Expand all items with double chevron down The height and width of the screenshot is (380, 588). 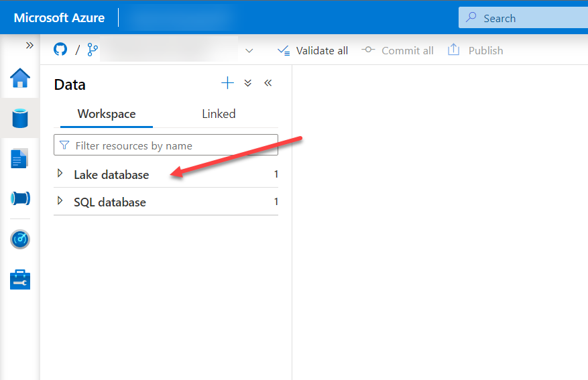coord(248,83)
